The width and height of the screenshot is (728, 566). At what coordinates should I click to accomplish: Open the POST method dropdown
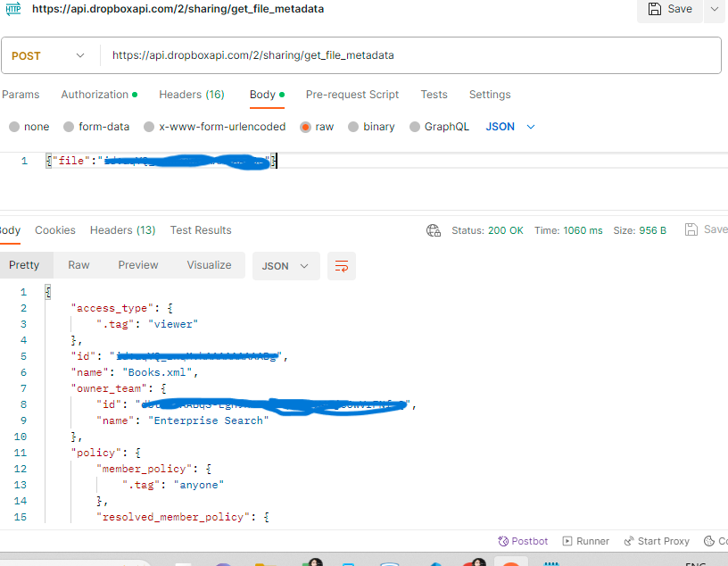(x=50, y=55)
